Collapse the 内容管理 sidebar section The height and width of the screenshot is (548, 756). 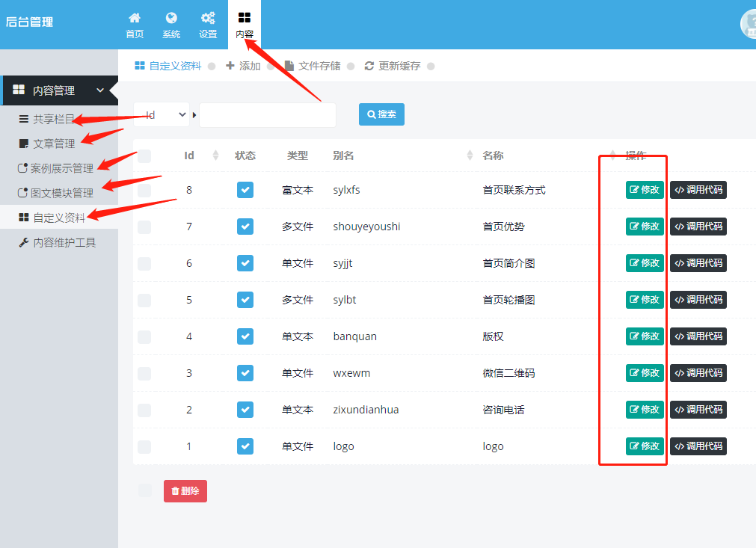click(x=60, y=90)
